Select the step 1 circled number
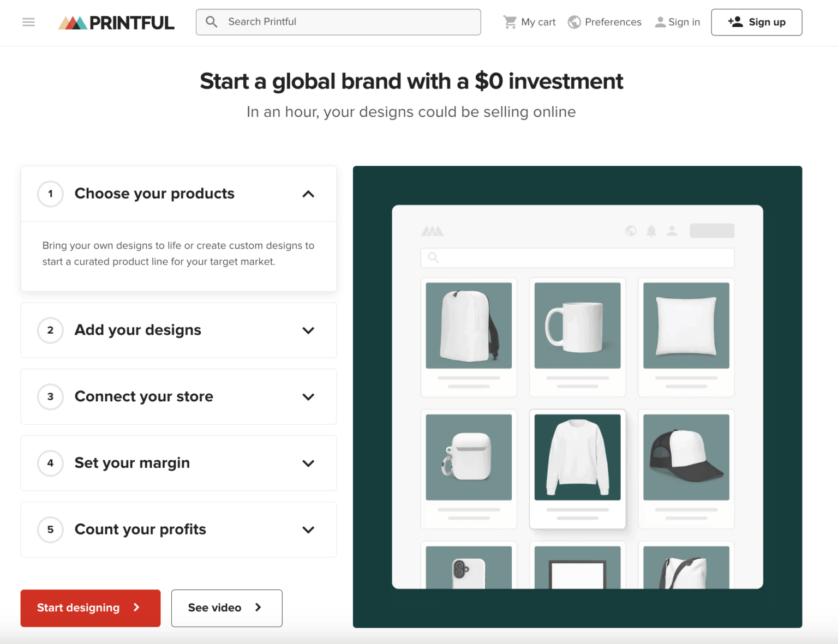Screen dimensions: 838x644 [x=50, y=194]
